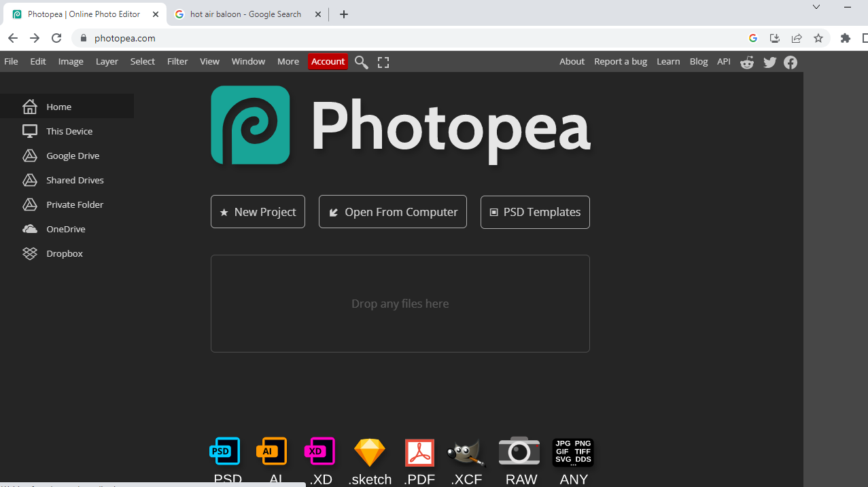
Task: Click the Sketch diamond format icon
Action: 370,452
